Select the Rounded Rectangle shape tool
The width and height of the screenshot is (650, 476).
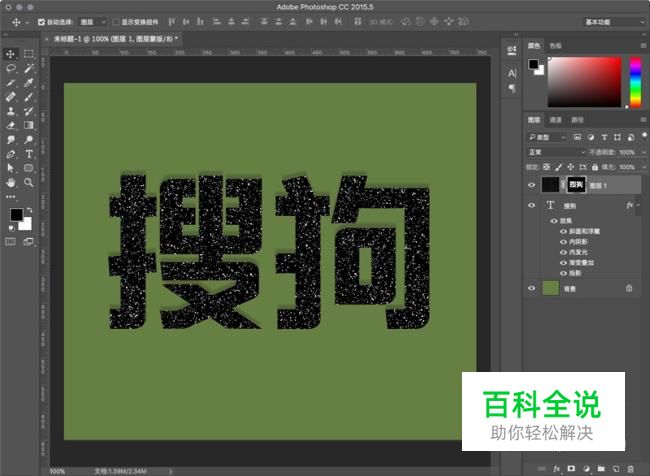(x=29, y=168)
